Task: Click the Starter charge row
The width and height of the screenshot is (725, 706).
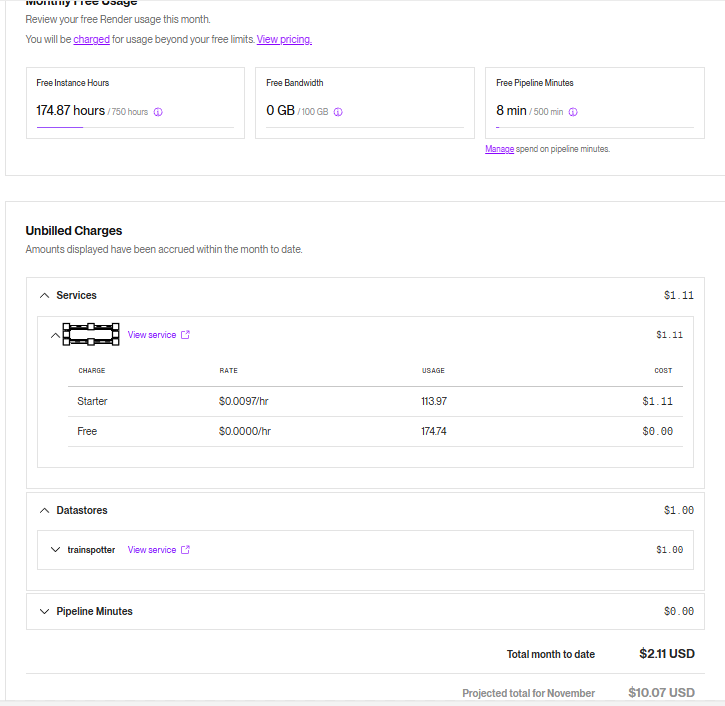Action: (x=375, y=401)
